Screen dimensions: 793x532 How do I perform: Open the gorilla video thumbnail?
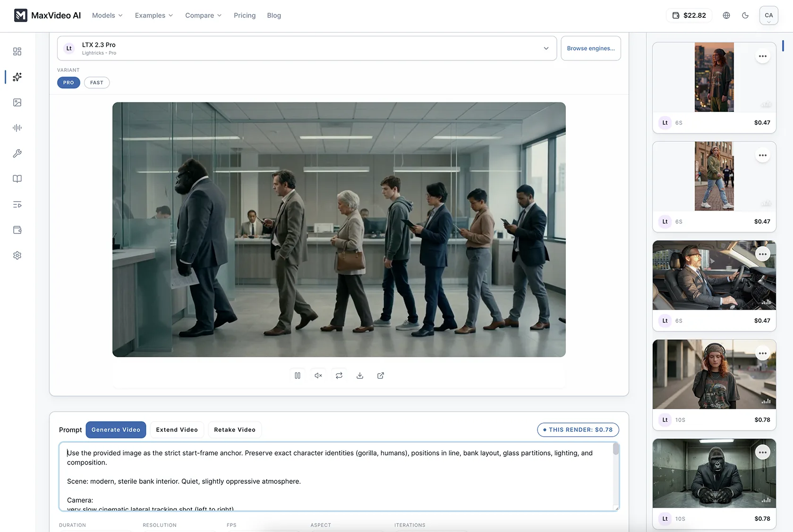(x=714, y=473)
